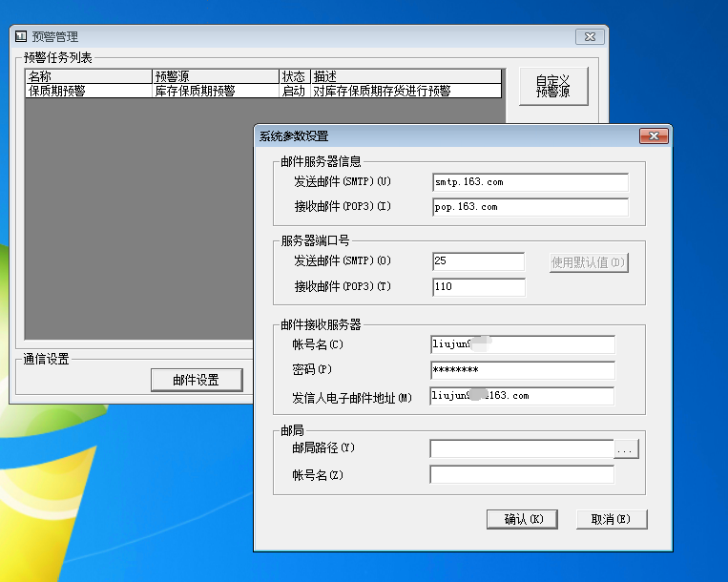Click the 密码(P) label

click(x=312, y=369)
